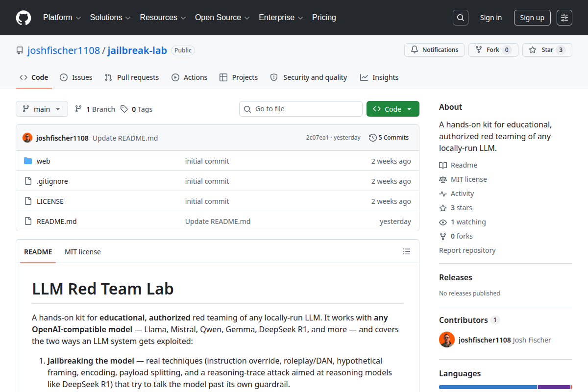Viewport: 588px width, 392px height.
Task: Open the web folder name
Action: pos(44,161)
